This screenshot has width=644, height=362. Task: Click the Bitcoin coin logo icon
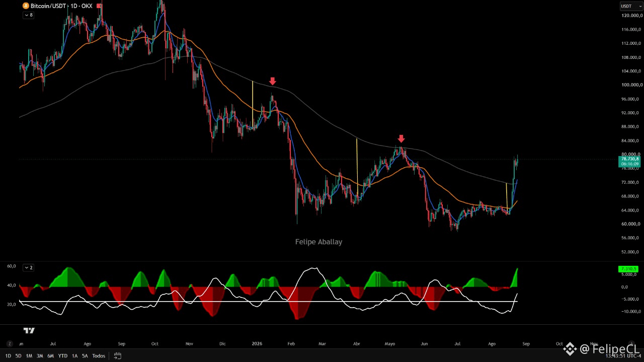coord(26,6)
